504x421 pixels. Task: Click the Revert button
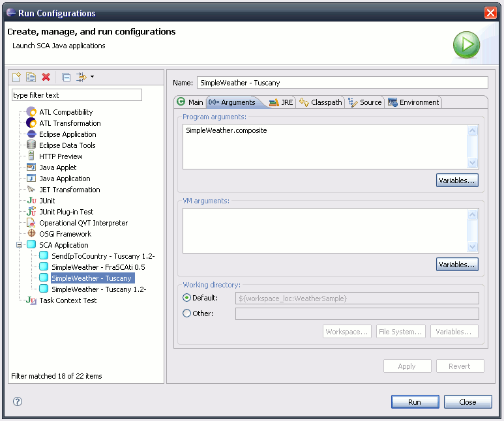(460, 366)
